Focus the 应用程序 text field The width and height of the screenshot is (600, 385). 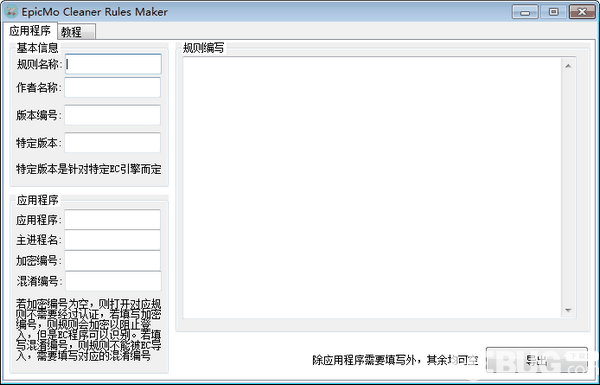[112, 220]
